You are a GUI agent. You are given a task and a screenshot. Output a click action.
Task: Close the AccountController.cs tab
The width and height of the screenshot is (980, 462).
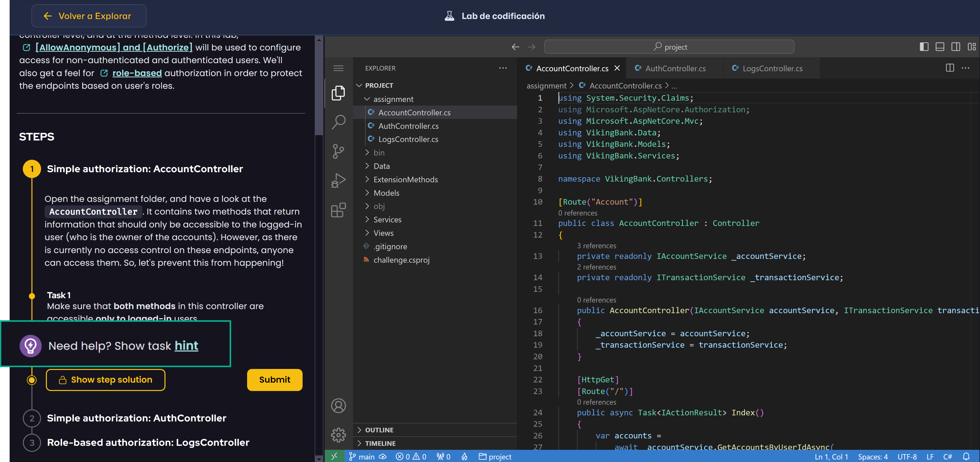[x=617, y=68]
